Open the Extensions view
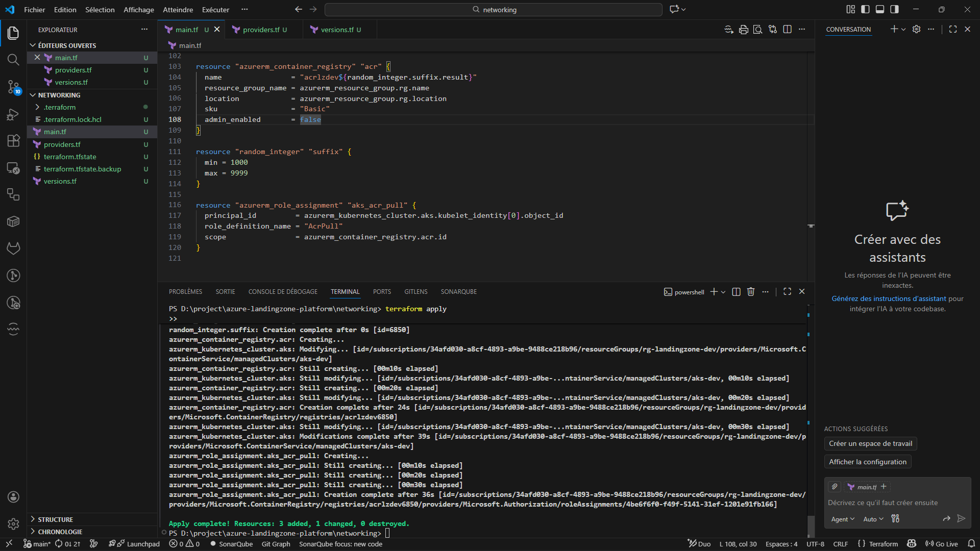This screenshot has height=551, width=980. [13, 141]
